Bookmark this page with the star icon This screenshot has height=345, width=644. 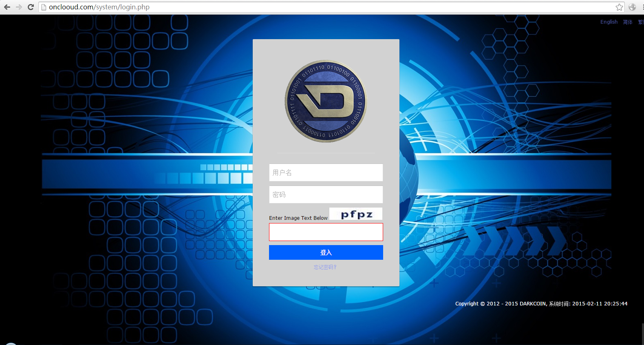pyautogui.click(x=619, y=7)
